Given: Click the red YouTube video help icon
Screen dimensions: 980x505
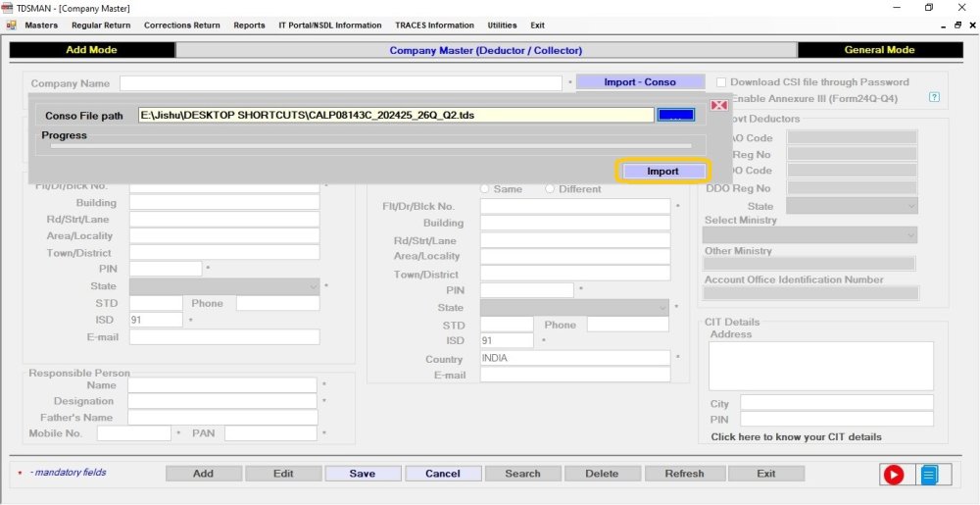Looking at the screenshot, I should [893, 475].
